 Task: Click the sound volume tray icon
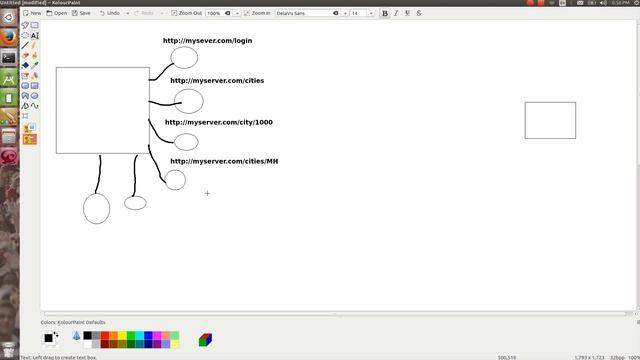coord(603,3)
